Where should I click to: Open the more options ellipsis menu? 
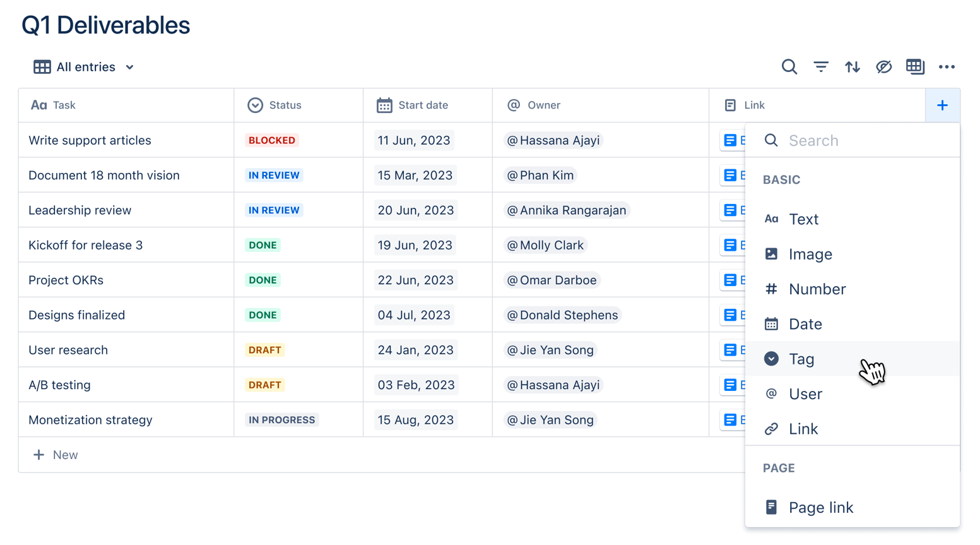tap(947, 67)
